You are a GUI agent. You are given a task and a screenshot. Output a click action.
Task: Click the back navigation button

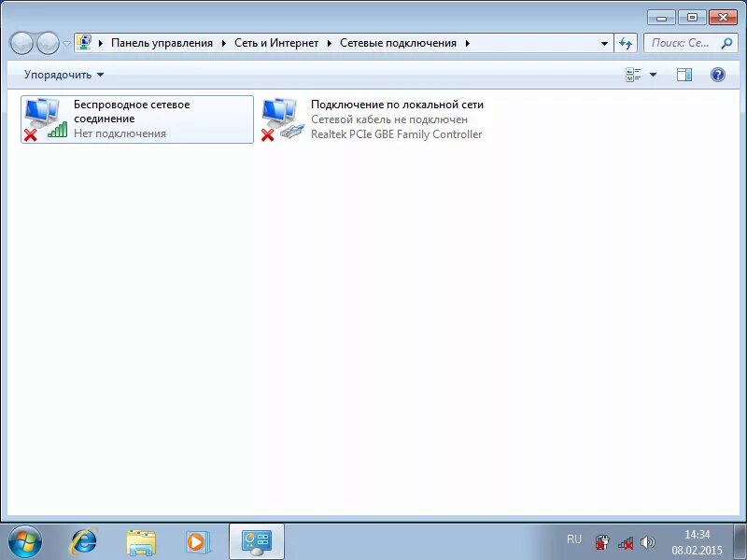click(x=21, y=43)
